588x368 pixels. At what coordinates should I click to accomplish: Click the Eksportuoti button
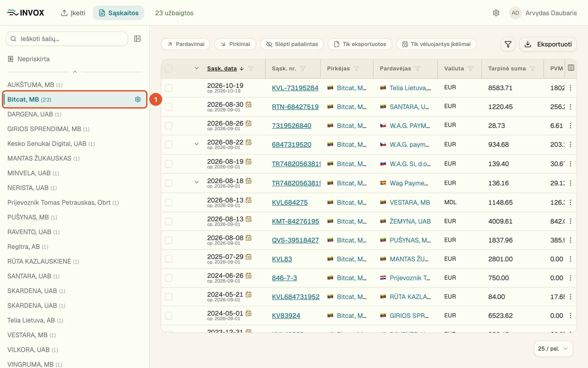pos(548,44)
